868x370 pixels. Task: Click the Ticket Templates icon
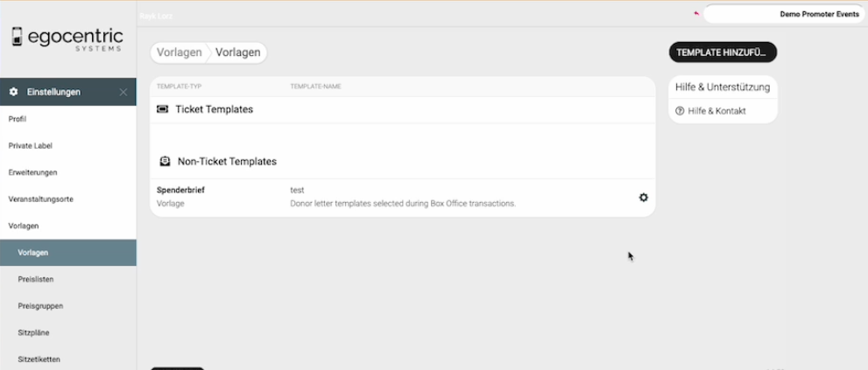pos(163,109)
